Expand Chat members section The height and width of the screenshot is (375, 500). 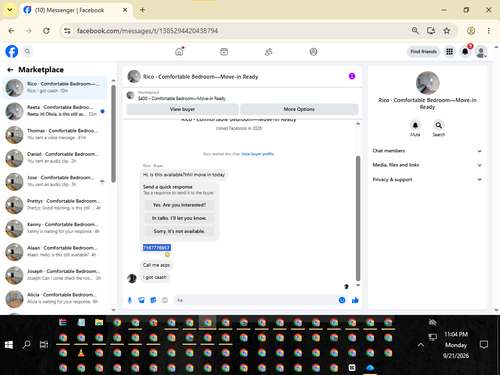[427, 151]
